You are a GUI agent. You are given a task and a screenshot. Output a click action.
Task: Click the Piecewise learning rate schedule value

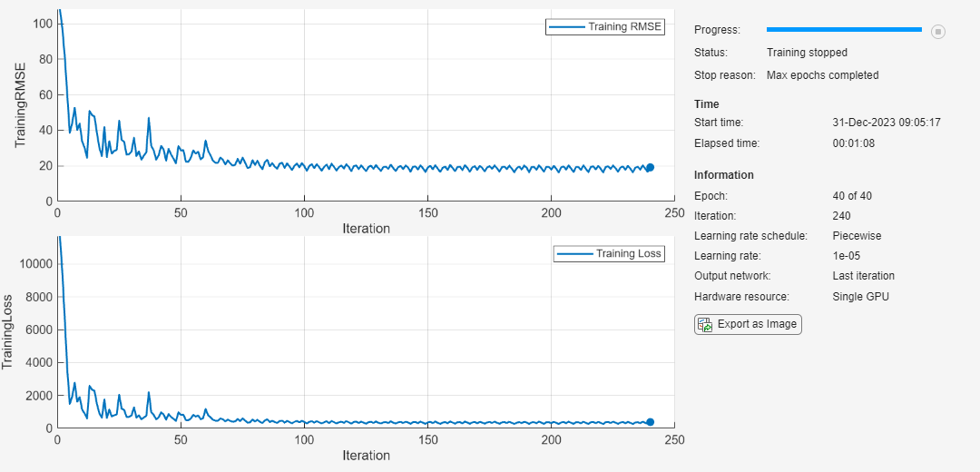857,236
